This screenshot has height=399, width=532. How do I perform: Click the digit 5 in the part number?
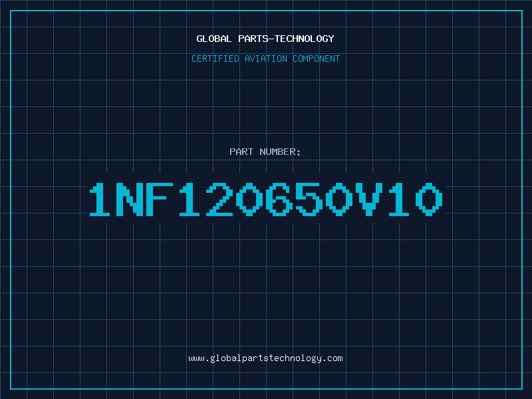[309, 199]
